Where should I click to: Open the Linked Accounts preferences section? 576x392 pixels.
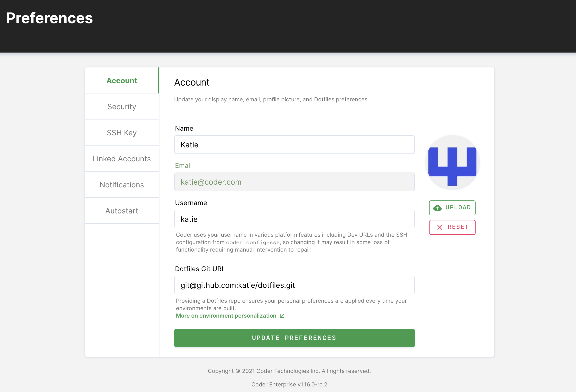tap(122, 158)
